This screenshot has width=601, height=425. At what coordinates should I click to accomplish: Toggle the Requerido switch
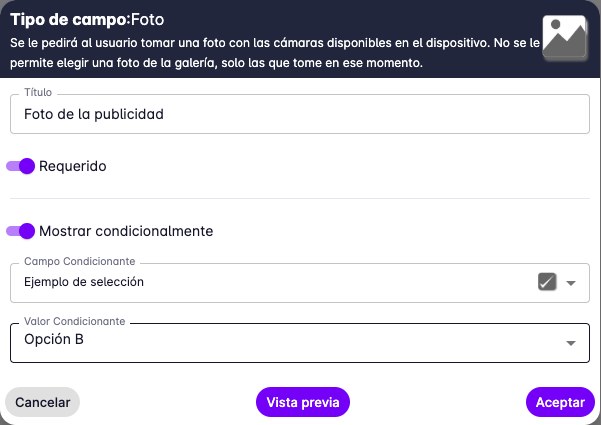tap(21, 166)
